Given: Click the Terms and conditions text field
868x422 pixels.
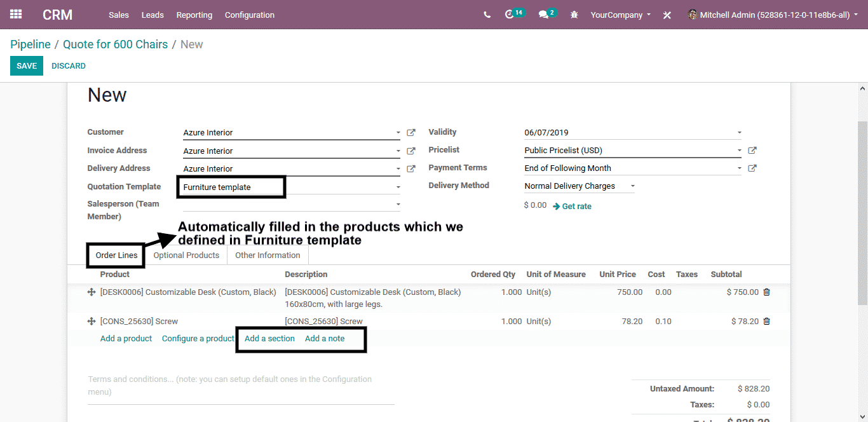Looking at the screenshot, I should (x=241, y=386).
